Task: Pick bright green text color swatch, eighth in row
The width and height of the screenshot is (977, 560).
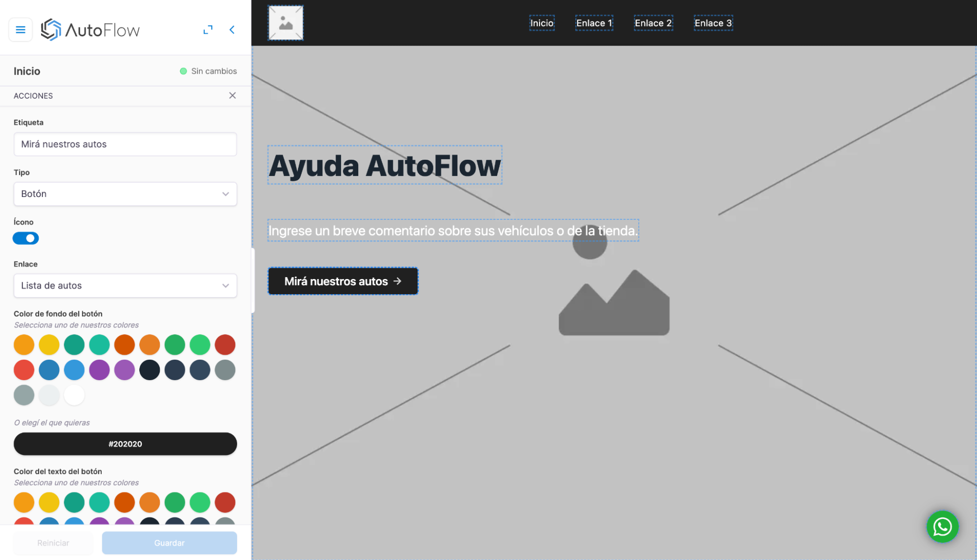Action: [x=200, y=502]
